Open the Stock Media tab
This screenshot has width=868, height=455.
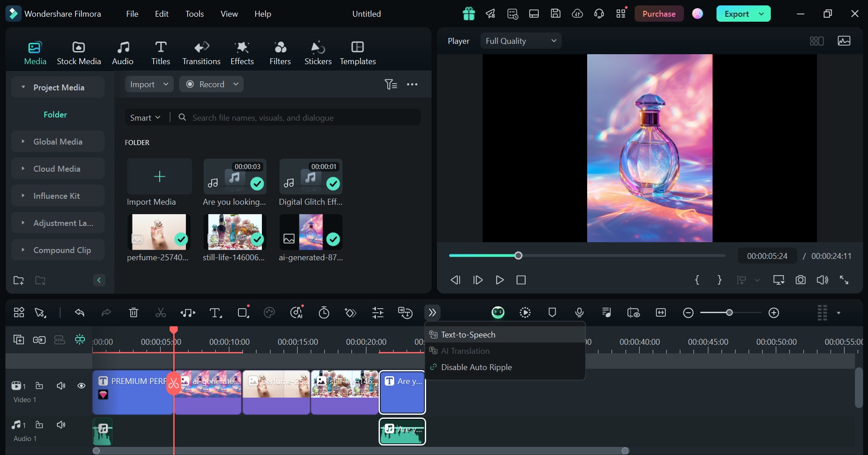click(79, 53)
